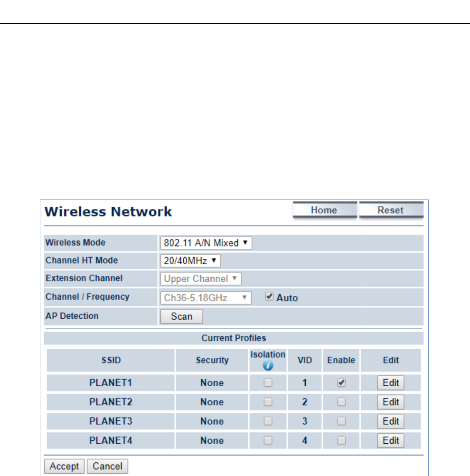Uncheck the Enable box for PLANET1
This screenshot has width=470, height=476.
[341, 382]
